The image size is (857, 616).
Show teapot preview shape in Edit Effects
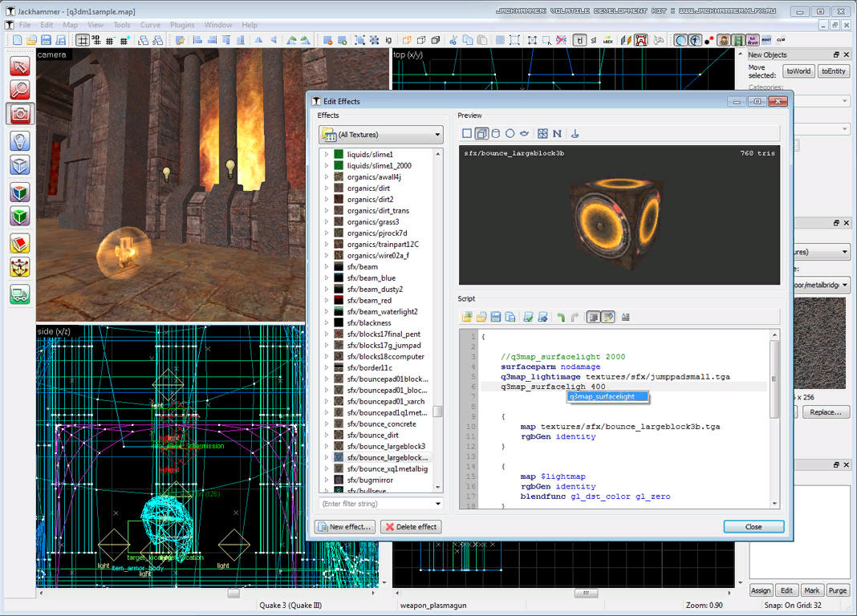tap(525, 133)
